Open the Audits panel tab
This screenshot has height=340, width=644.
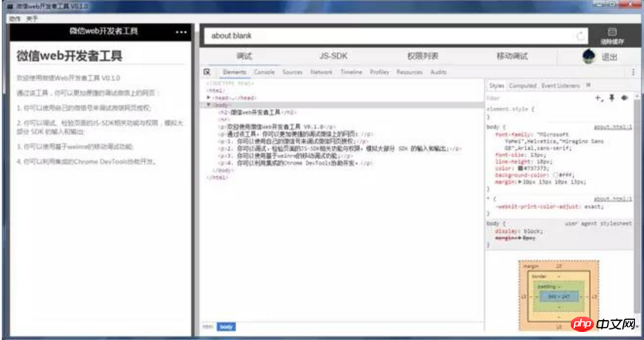tap(438, 72)
